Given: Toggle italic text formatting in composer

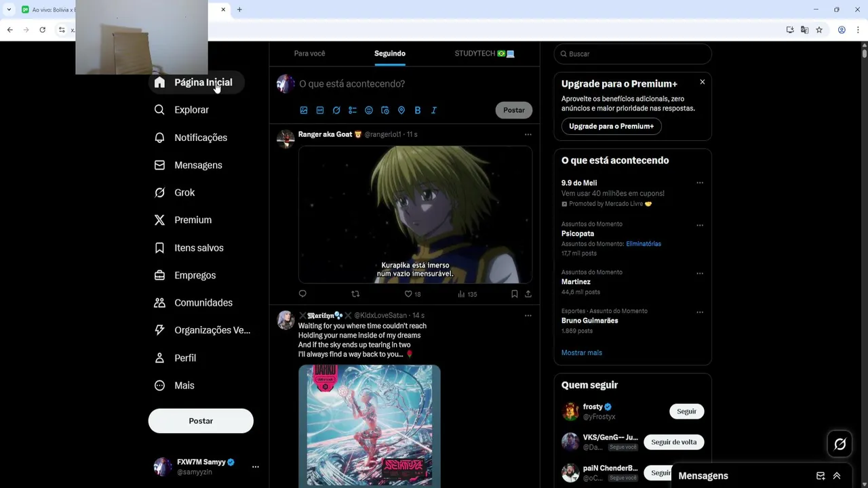Looking at the screenshot, I should pyautogui.click(x=434, y=110).
